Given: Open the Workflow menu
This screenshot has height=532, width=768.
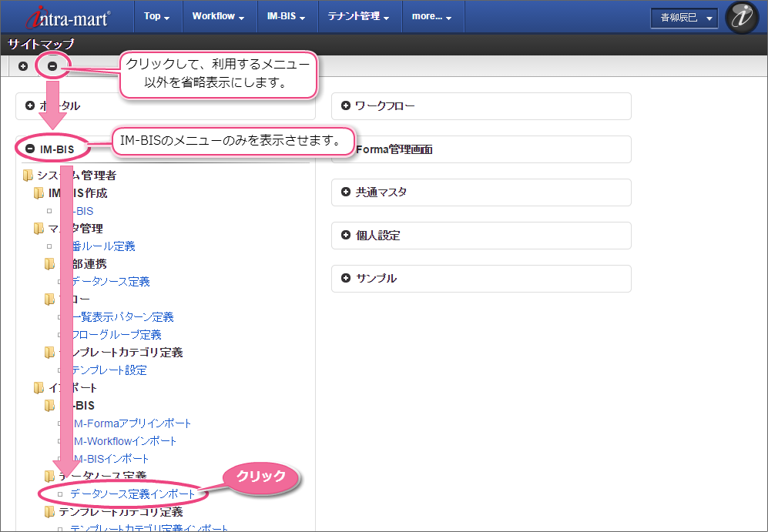Looking at the screenshot, I should [x=218, y=16].
